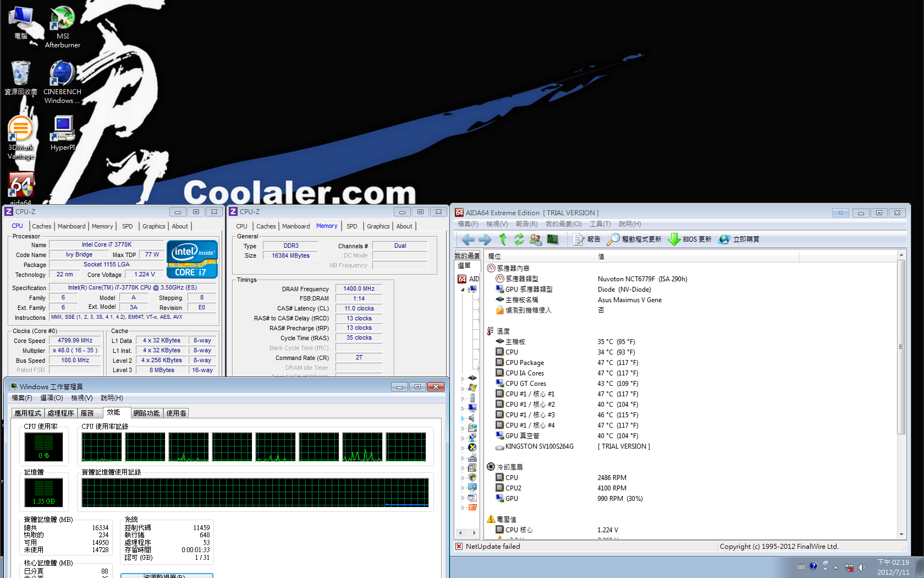Click the keyboard icon in the taskbar
924x578 pixels.
(801, 567)
